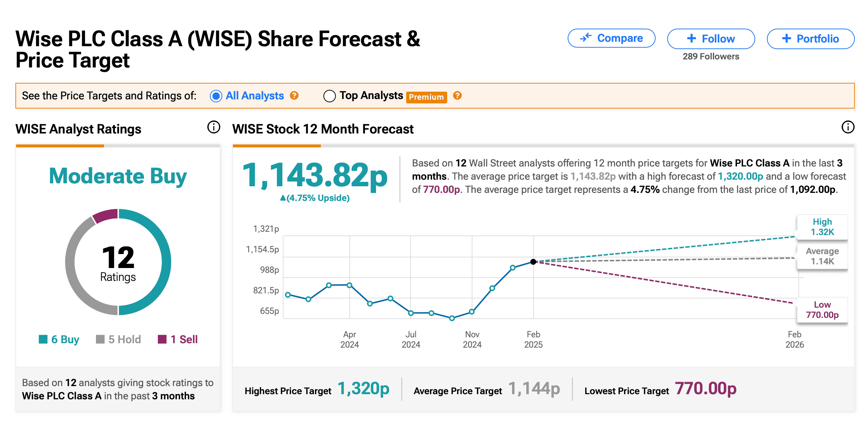Viewport: 868px width, 429px height.
Task: Click the Average Price Target 1,144p value
Action: pos(534,389)
